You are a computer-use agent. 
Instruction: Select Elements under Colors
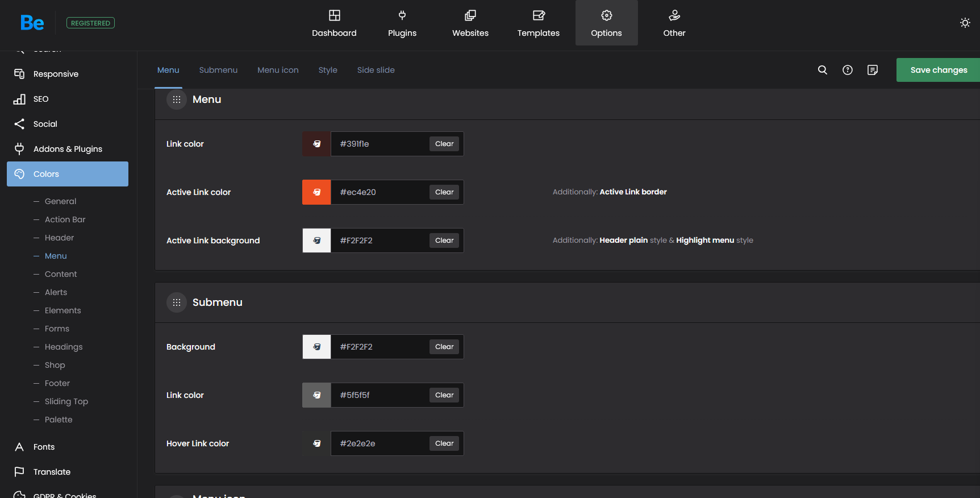62,310
